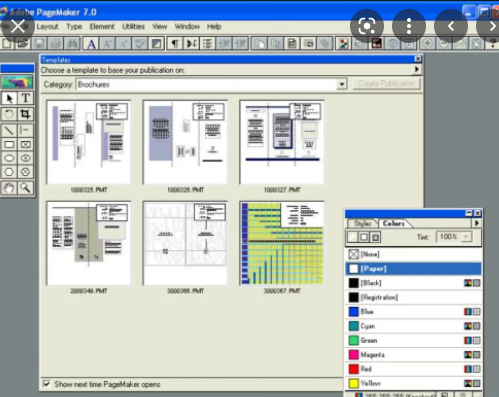Expand the Templates palette flyout arrow
This screenshot has height=397, width=499.
[417, 69]
